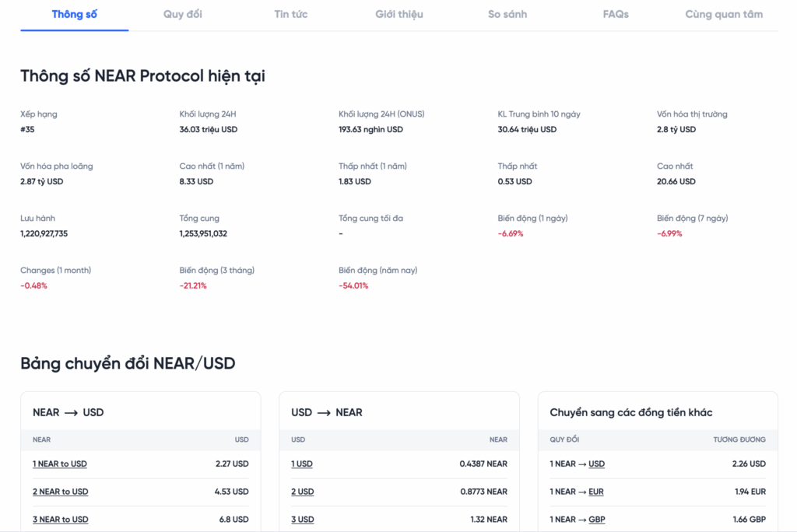Follow the 3 USD conversion link
Image resolution: width=797 pixels, height=532 pixels.
click(303, 520)
